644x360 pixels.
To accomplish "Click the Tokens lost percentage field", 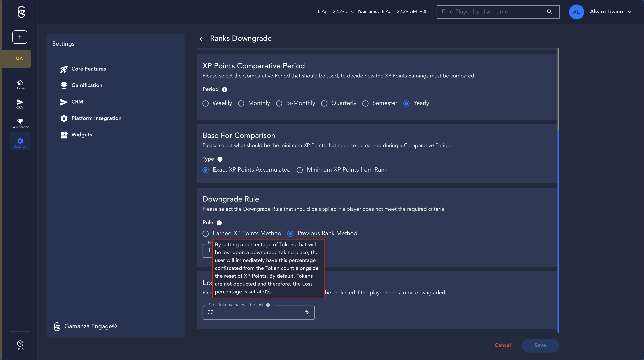I will click(253, 312).
